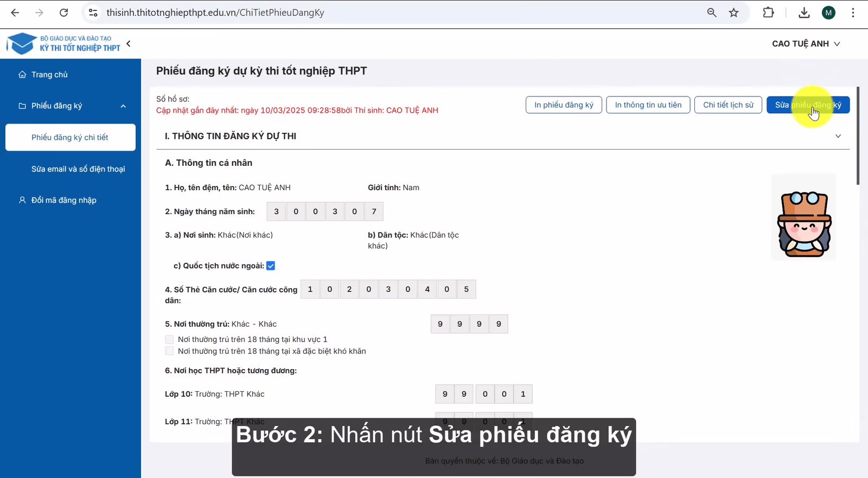Click the Giới tính value Nam
Image resolution: width=868 pixels, height=478 pixels.
tap(411, 188)
